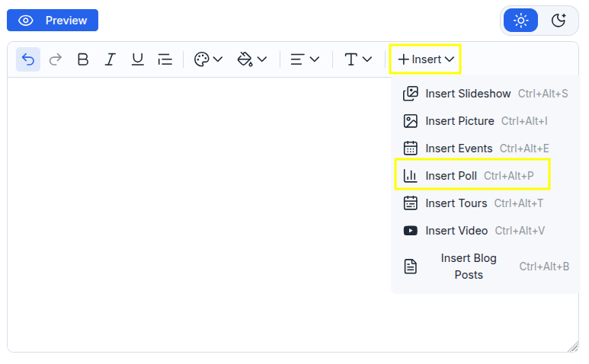Toggle italic formatting

pyautogui.click(x=110, y=59)
